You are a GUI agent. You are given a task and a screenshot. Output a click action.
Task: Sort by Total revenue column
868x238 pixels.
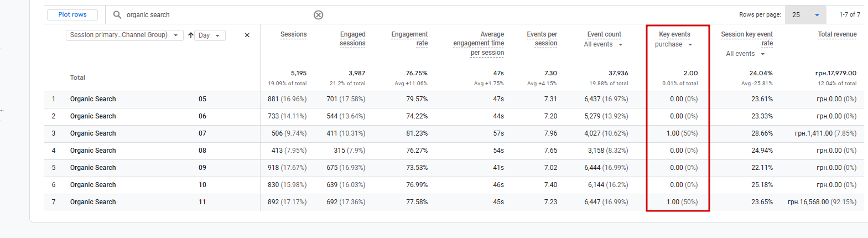tap(837, 34)
